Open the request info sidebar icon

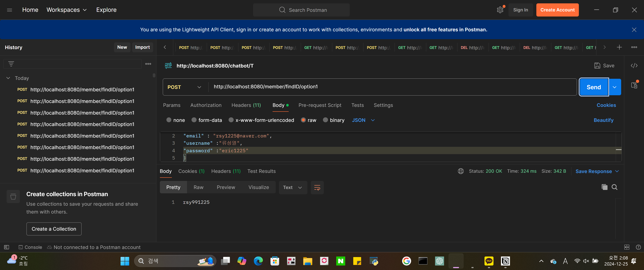634,85
